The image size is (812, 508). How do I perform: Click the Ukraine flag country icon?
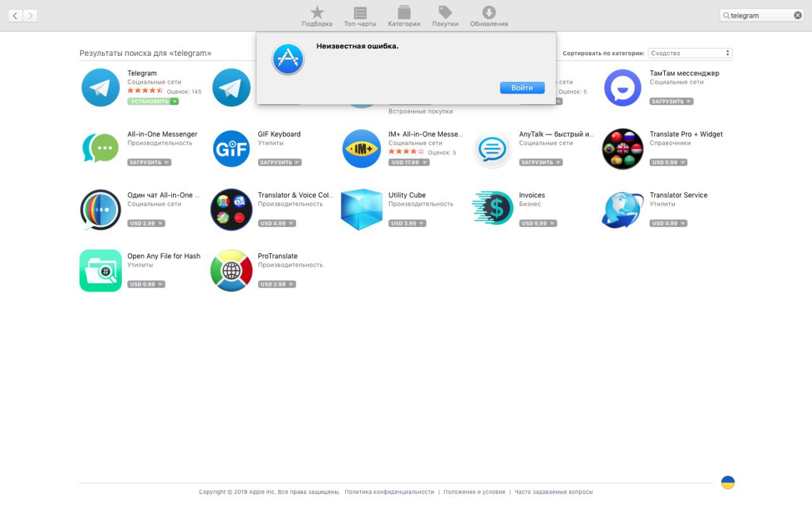pyautogui.click(x=728, y=483)
